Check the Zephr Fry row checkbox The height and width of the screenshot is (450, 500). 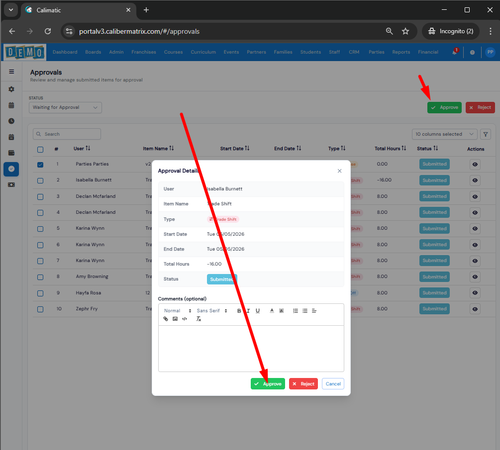40,309
